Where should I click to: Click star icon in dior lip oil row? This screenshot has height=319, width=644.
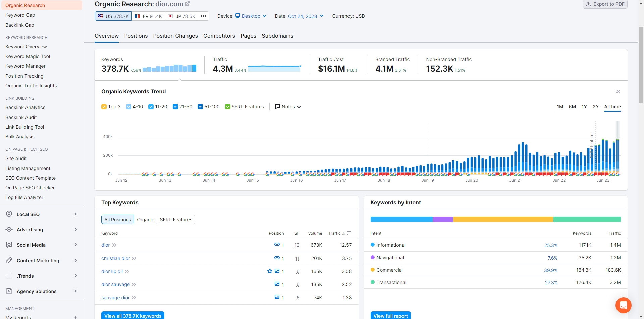tap(270, 271)
